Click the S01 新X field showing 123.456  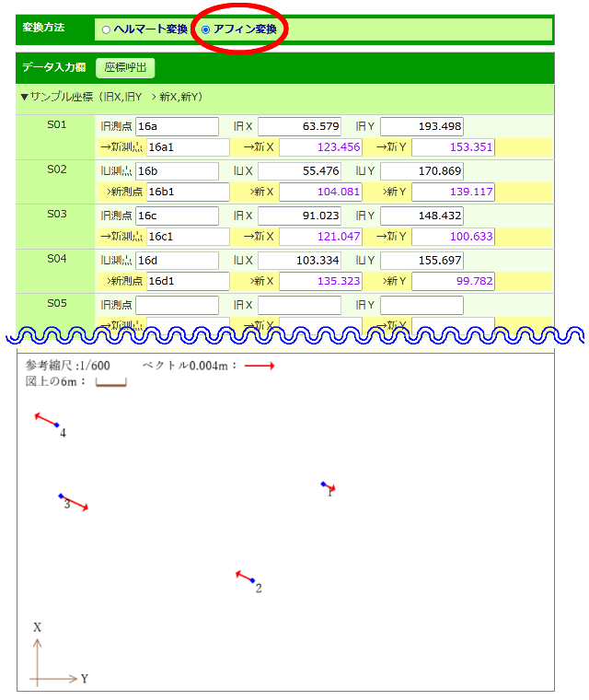click(321, 147)
